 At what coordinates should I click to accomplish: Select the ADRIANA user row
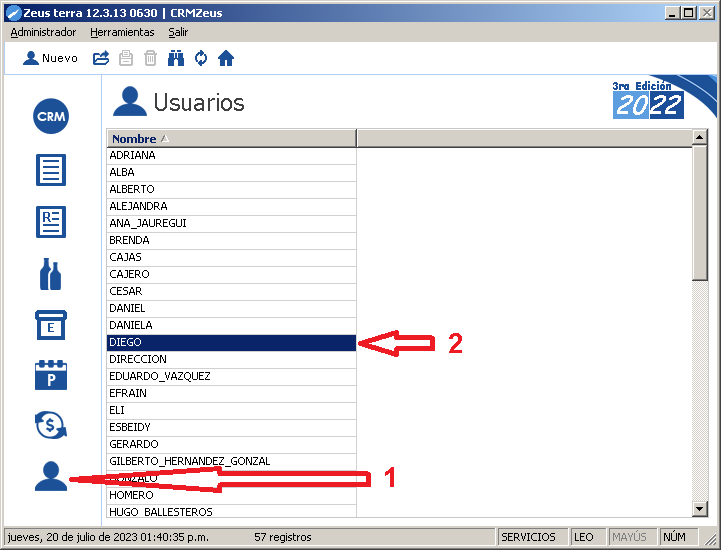pos(232,155)
